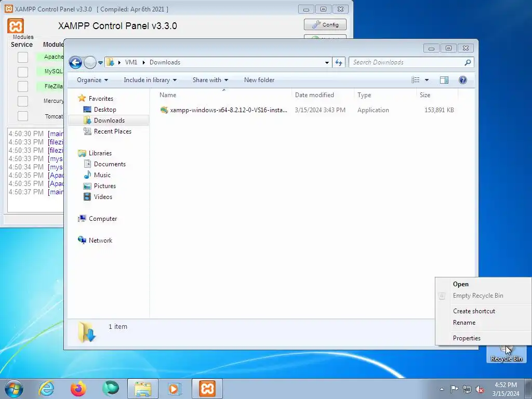532x399 pixels.
Task: Open Windows Media Player from taskbar
Action: [x=175, y=389]
